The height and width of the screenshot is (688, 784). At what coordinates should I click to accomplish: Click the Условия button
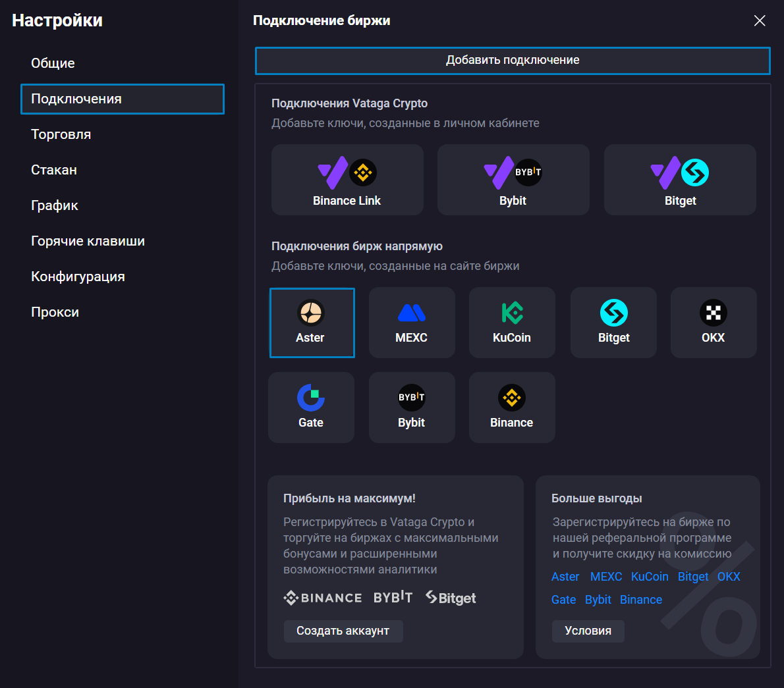(x=588, y=631)
